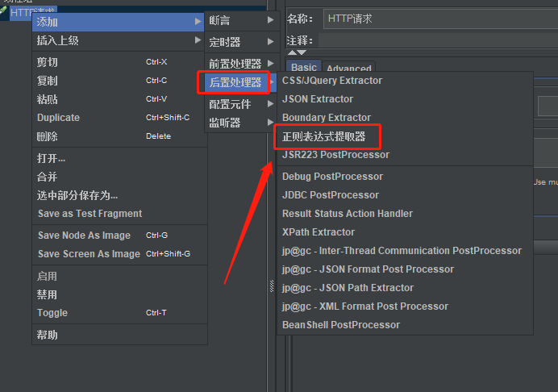558x392 pixels.
Task: Select 合并 in the context menu
Action: (x=119, y=177)
